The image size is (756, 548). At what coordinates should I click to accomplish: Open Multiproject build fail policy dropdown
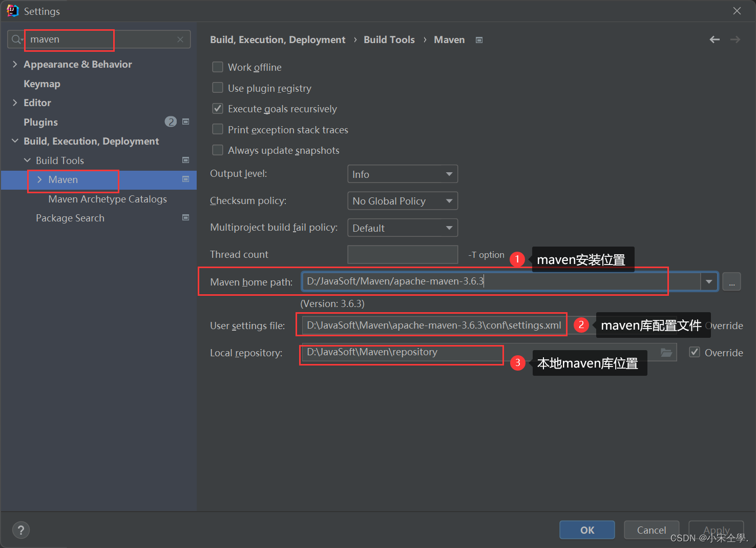(403, 228)
